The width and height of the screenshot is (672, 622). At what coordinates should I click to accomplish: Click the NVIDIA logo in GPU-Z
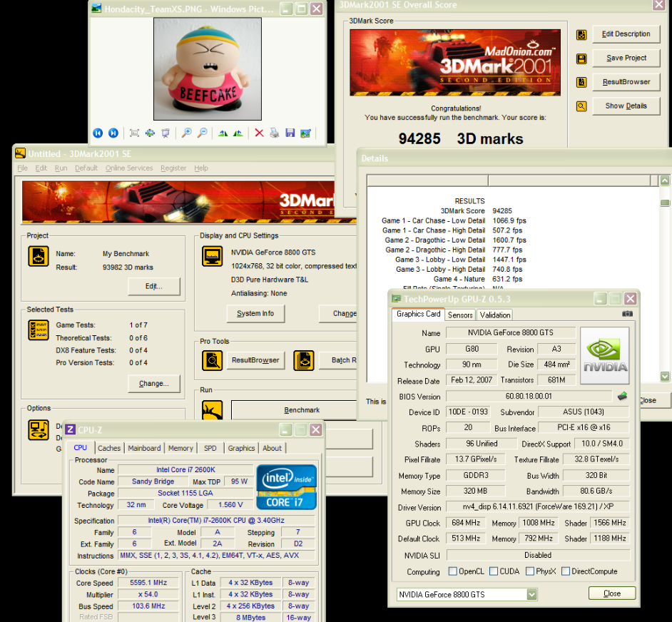(605, 356)
